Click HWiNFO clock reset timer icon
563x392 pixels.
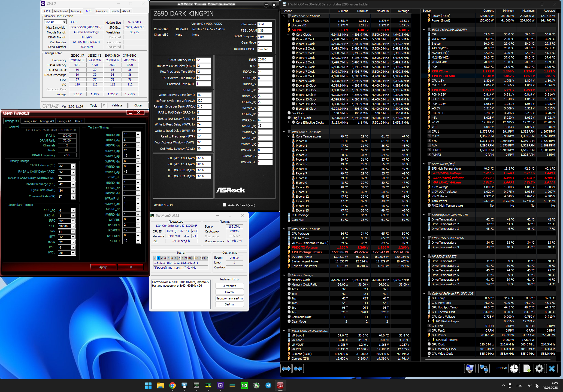pos(514,369)
